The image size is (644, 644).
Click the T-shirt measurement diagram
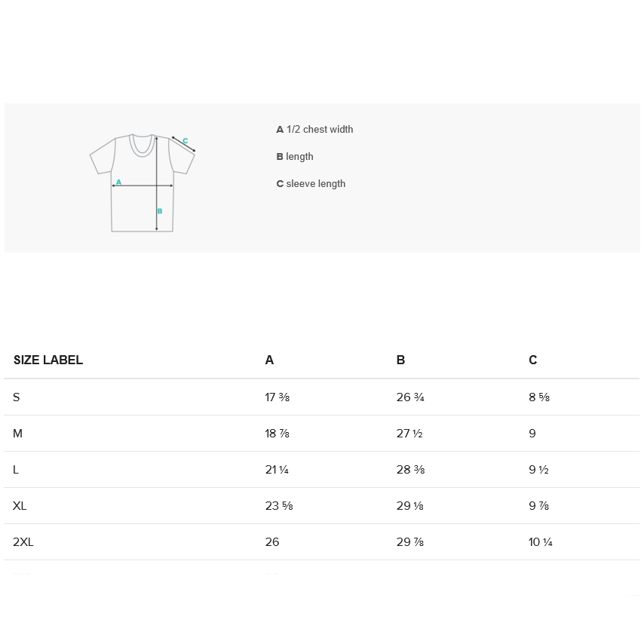(x=143, y=182)
